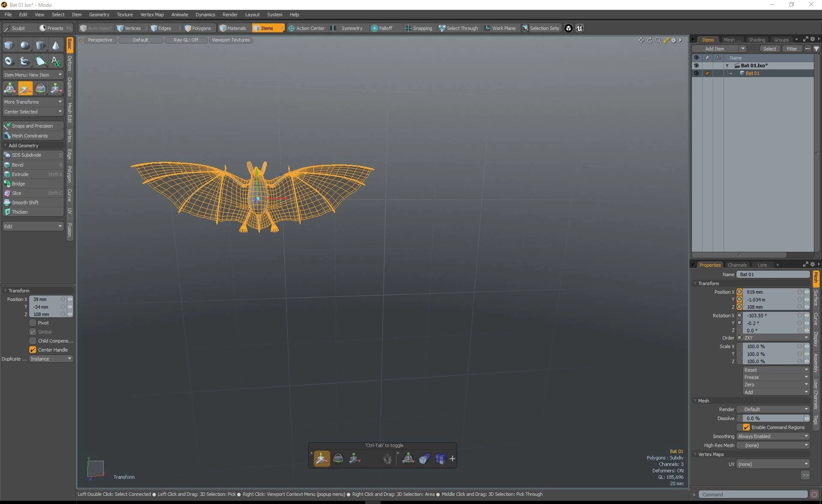Select the text tool icon
This screenshot has width=822, height=504.
click(x=56, y=61)
